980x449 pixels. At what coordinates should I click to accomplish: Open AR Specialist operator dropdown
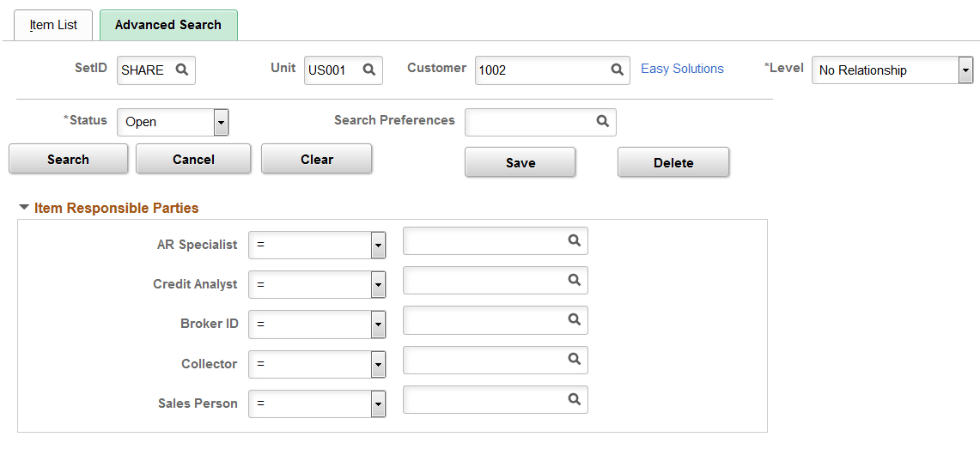coord(317,245)
